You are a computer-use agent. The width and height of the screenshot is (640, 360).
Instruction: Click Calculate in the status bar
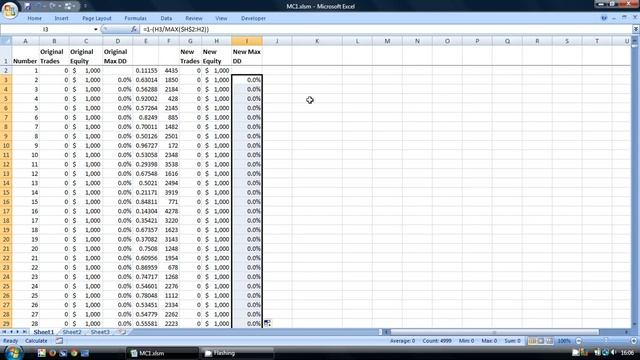[36, 341]
